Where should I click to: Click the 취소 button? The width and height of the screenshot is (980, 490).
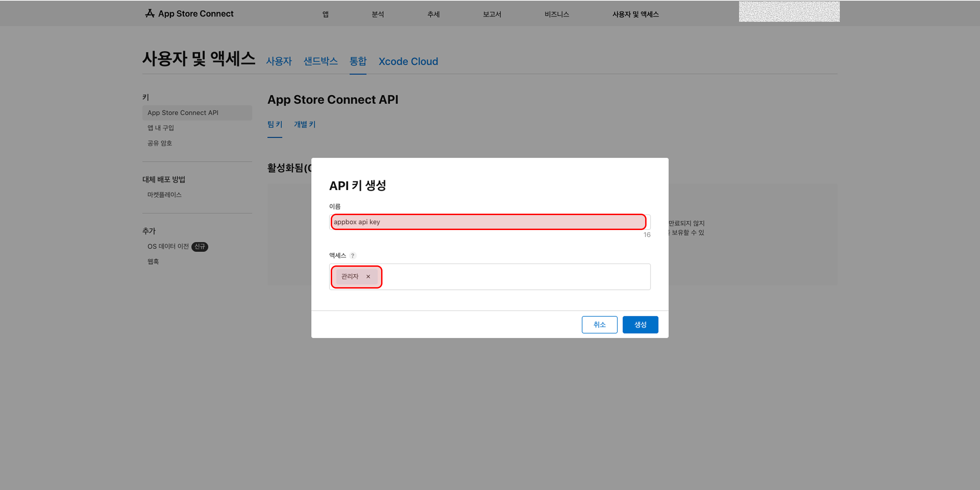[x=599, y=325]
